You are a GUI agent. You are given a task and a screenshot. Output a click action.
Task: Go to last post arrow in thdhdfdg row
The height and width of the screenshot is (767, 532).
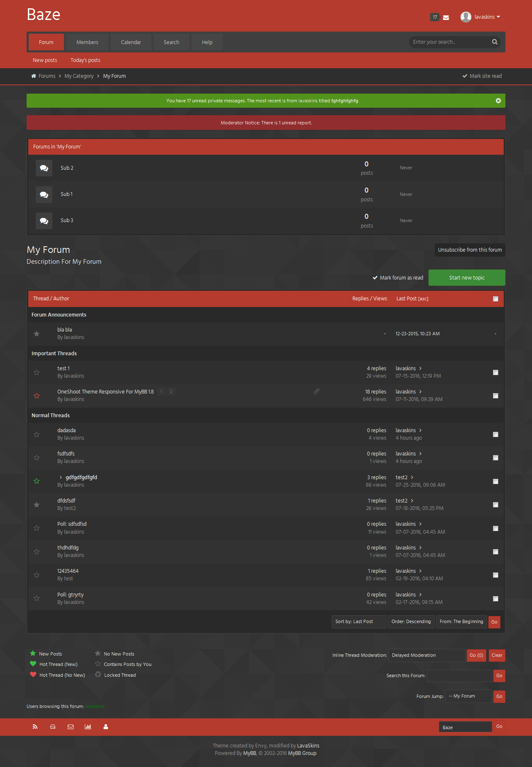420,548
